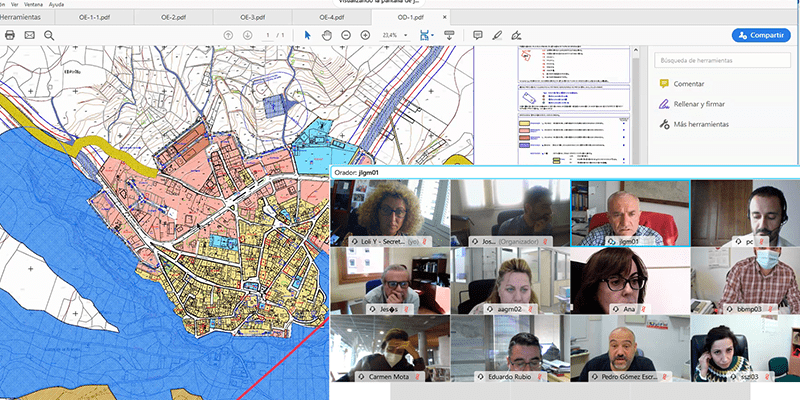800x400 pixels.
Task: Activate the arrow selection tool
Action: 308,35
